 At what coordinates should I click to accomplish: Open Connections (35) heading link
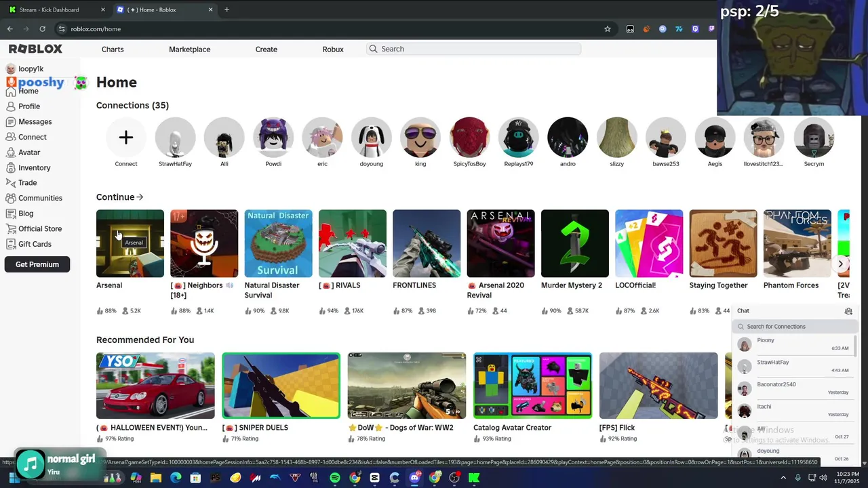(132, 105)
